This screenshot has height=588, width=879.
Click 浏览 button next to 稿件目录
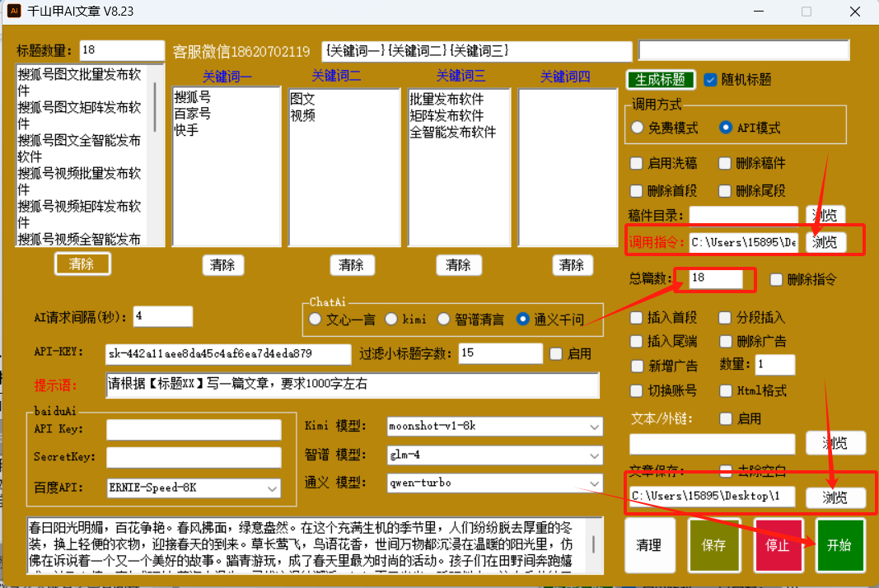click(x=825, y=215)
